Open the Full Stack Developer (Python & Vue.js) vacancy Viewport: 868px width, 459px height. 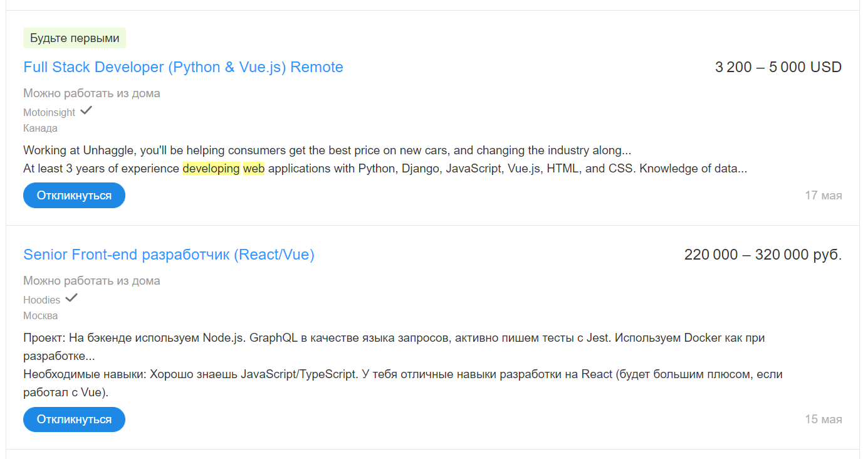[183, 67]
